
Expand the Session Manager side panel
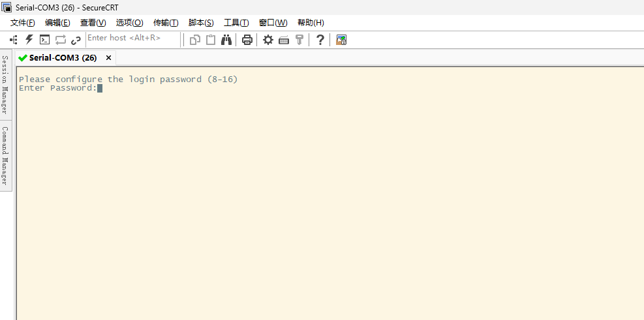tap(5, 85)
